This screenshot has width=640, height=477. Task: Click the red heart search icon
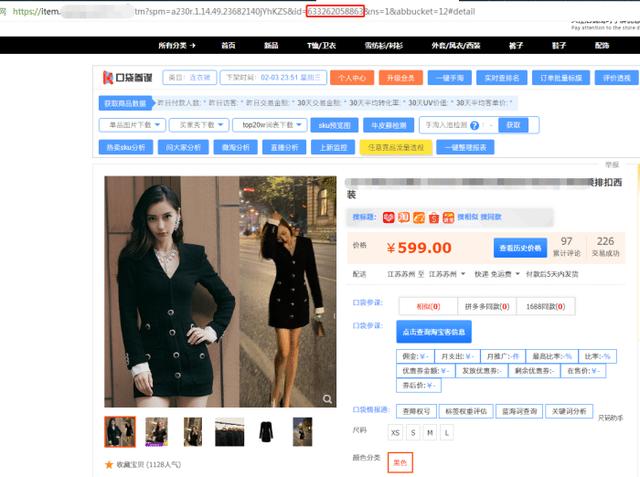coord(387,216)
